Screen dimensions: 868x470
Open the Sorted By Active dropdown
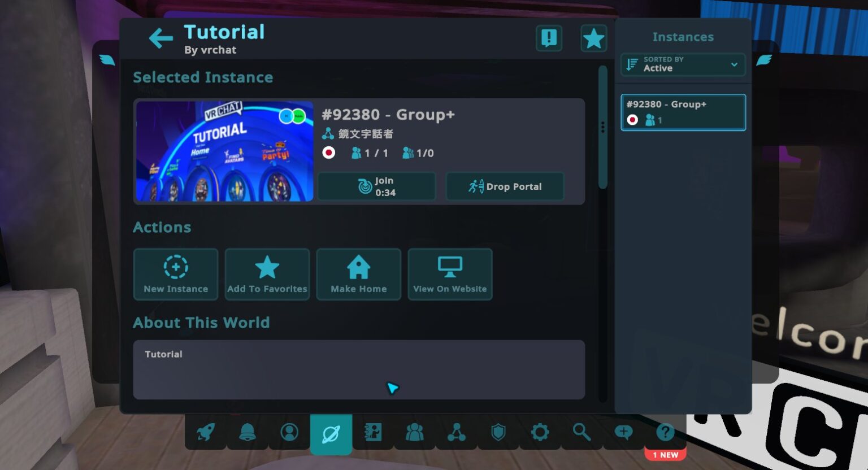coord(683,64)
